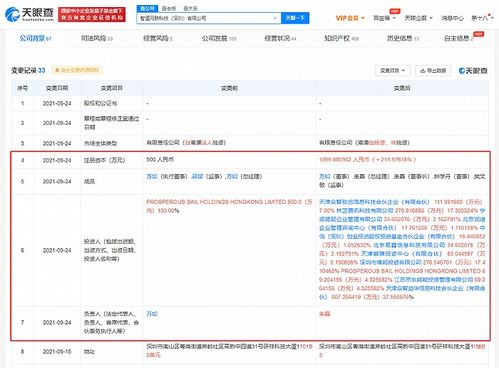
Task: Click the orange notice badge beside 变更记录
Action: point(77,70)
